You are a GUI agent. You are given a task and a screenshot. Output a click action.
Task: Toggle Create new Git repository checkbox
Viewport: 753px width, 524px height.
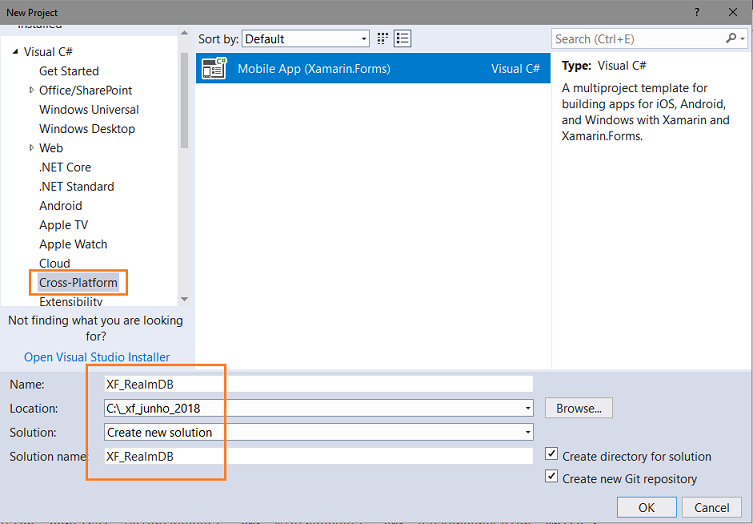(x=551, y=476)
